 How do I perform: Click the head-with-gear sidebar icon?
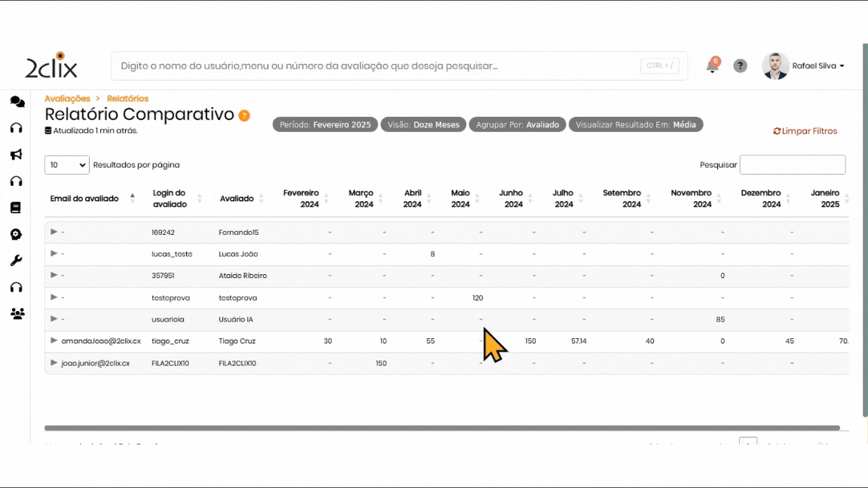pyautogui.click(x=16, y=234)
